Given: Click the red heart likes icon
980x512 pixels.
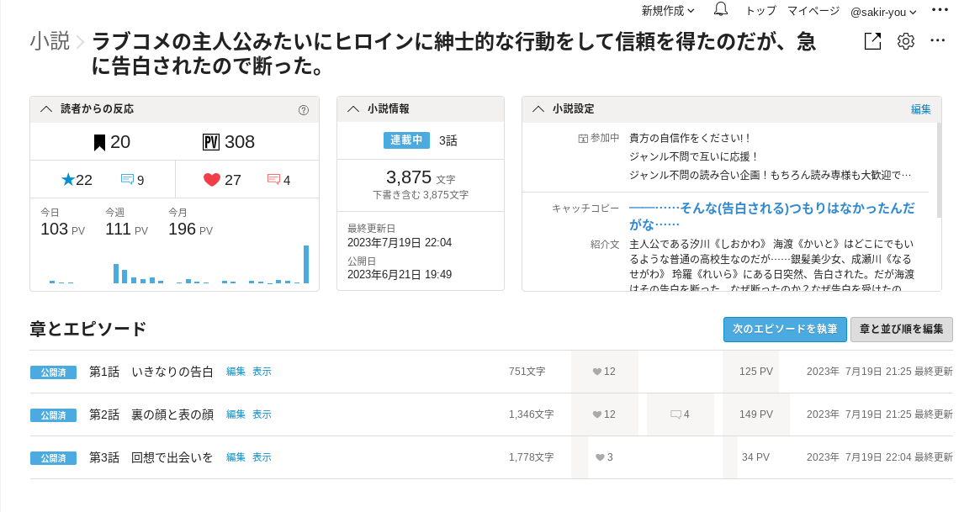Looking at the screenshot, I should pyautogui.click(x=212, y=180).
